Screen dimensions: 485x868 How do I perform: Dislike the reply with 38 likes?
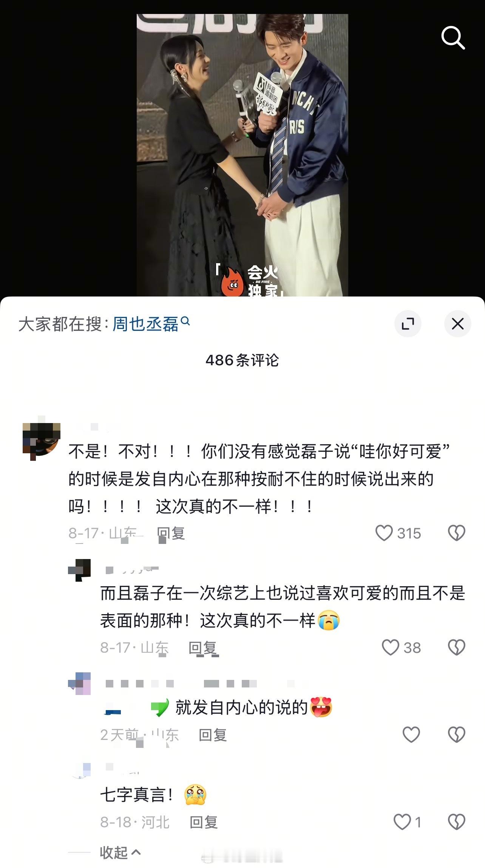[456, 647]
